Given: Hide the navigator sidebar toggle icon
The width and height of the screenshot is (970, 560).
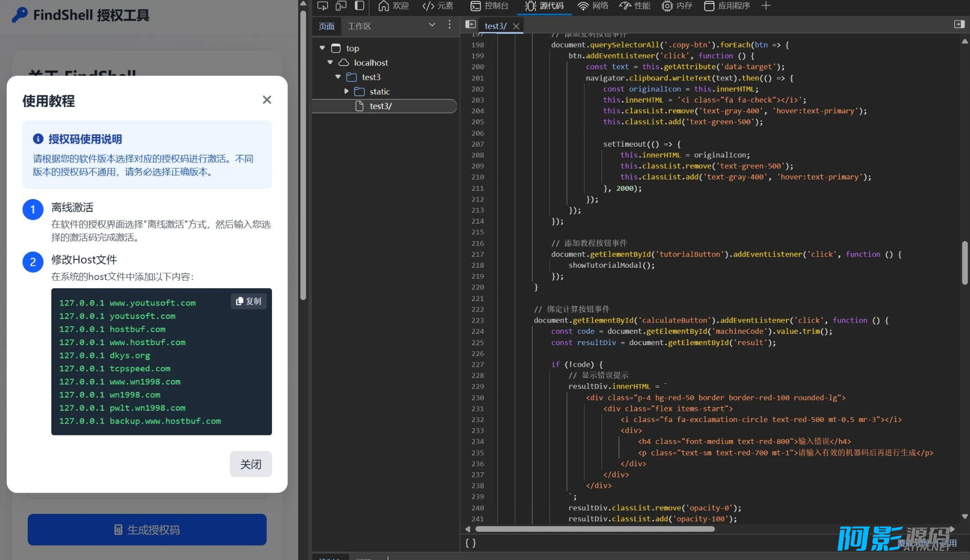Looking at the screenshot, I should tap(470, 24).
